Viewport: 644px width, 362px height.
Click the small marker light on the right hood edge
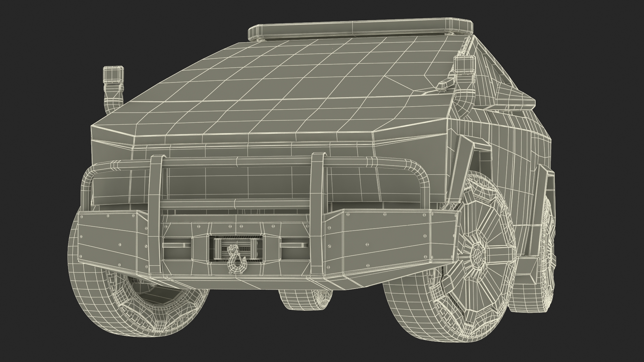point(443,85)
